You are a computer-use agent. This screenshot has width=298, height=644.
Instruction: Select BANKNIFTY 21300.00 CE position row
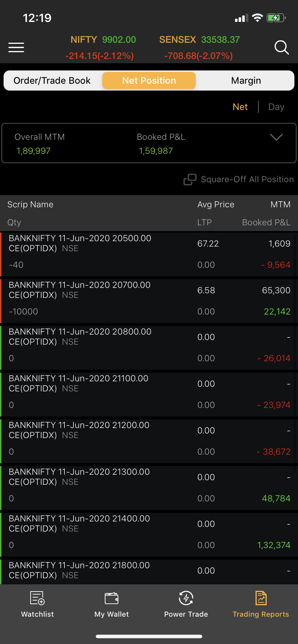[x=149, y=487]
